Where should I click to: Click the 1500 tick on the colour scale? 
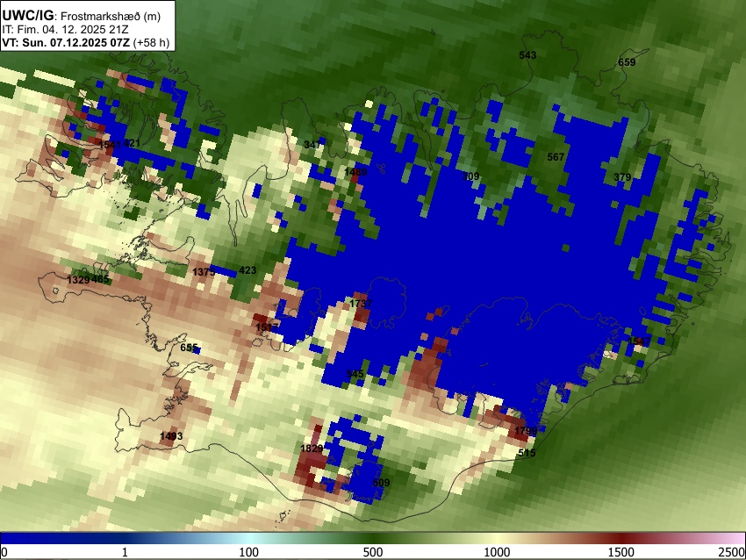pyautogui.click(x=621, y=552)
